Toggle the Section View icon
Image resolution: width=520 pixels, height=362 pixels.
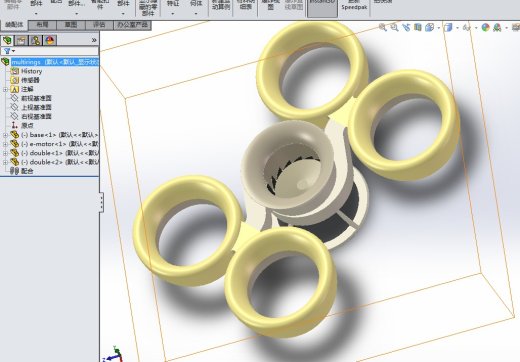pyautogui.click(x=418, y=27)
